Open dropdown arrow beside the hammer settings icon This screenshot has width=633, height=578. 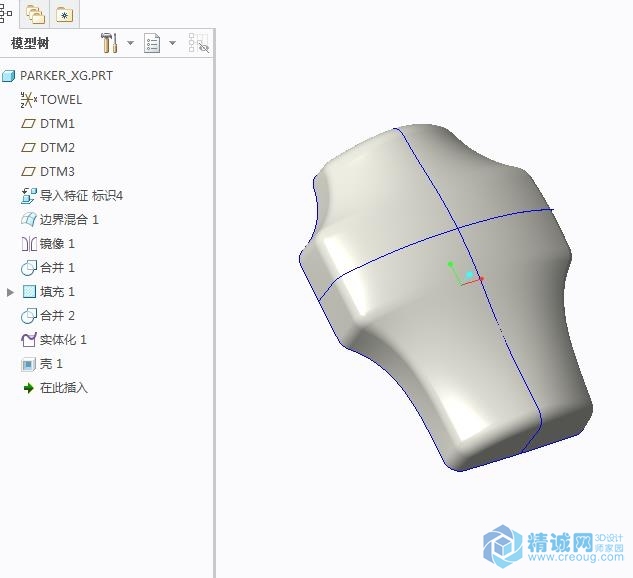130,44
